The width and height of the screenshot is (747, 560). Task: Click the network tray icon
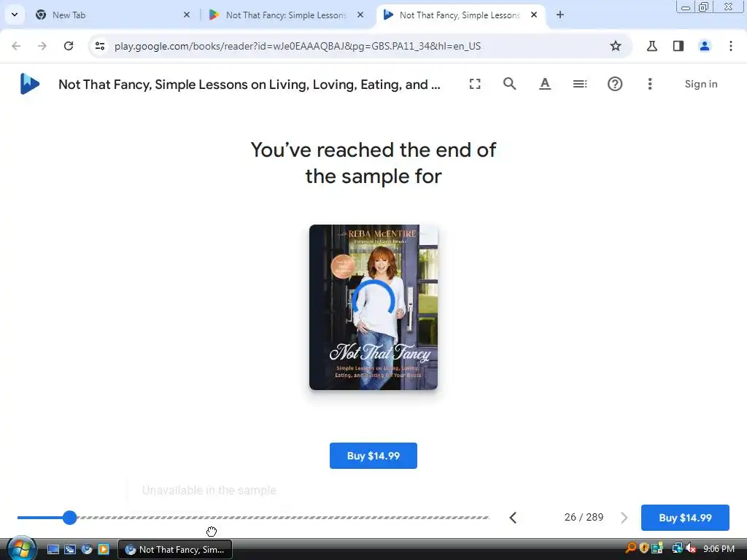[677, 548]
